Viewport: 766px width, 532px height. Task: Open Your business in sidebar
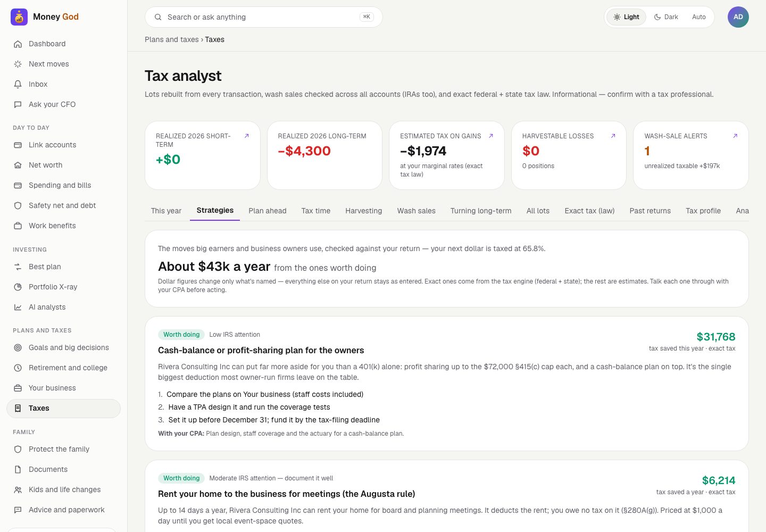(63, 388)
